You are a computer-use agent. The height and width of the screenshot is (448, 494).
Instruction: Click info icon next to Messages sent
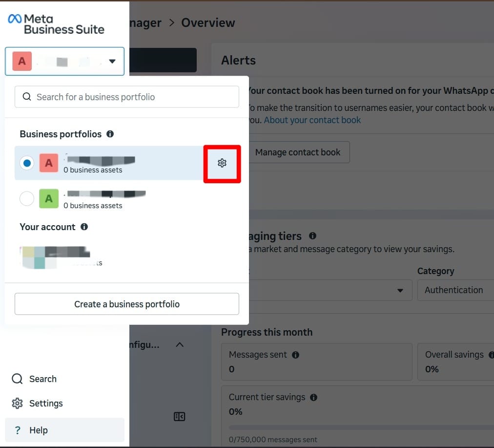(x=295, y=355)
